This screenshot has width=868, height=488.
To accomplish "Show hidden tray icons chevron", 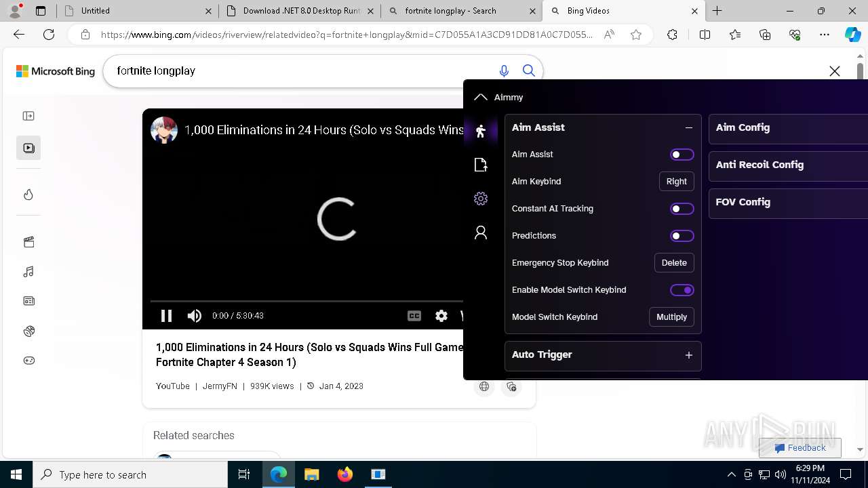I will pyautogui.click(x=731, y=474).
